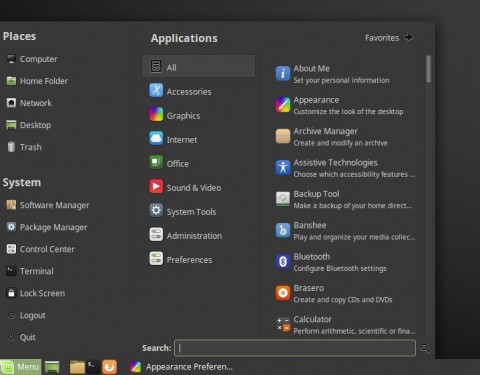The width and height of the screenshot is (480, 375).
Task: Launch Backup Tool icon
Action: click(283, 199)
